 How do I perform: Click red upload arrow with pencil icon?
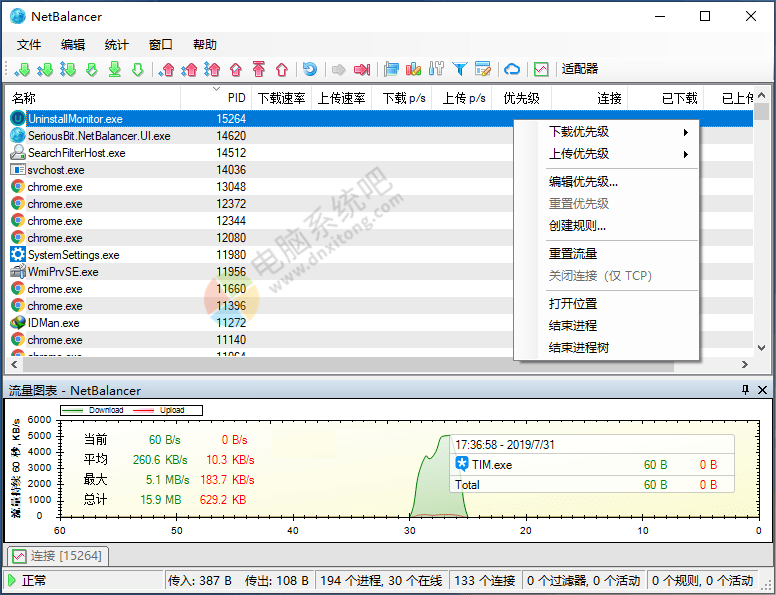click(236, 69)
